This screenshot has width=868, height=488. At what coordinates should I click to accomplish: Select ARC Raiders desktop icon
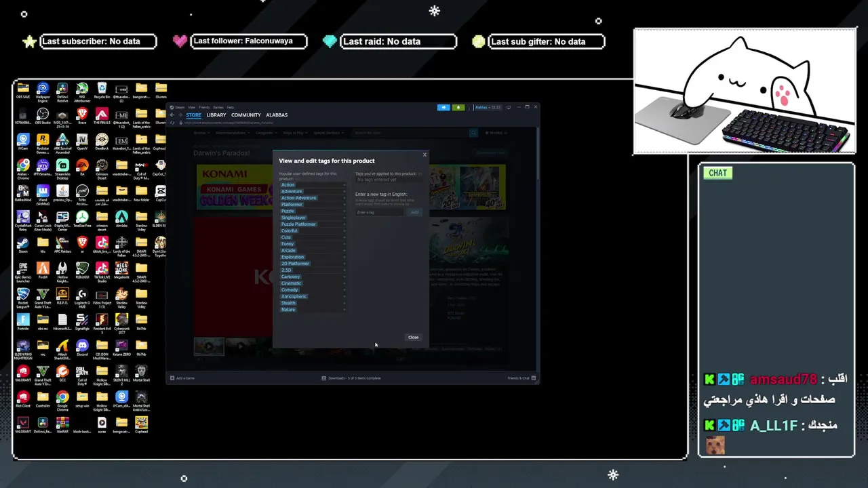tap(62, 245)
